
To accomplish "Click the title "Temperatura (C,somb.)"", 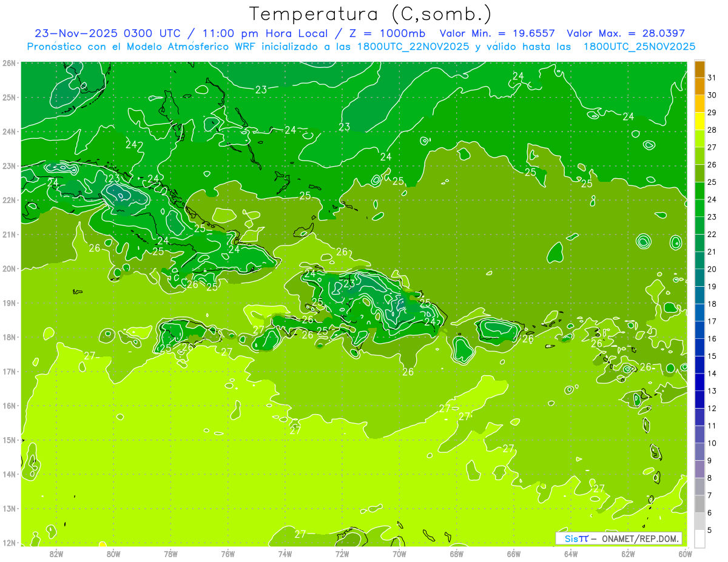I will pyautogui.click(x=370, y=14).
